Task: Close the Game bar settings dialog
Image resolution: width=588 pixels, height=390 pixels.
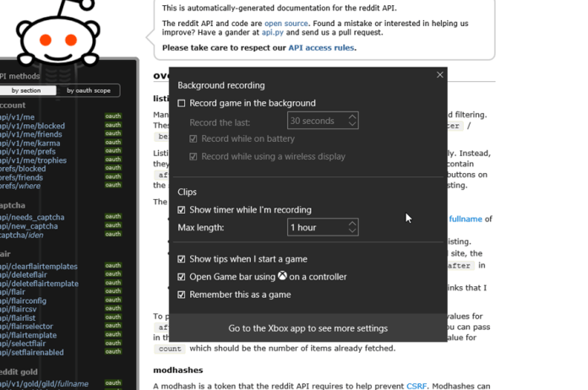Action: tap(440, 75)
